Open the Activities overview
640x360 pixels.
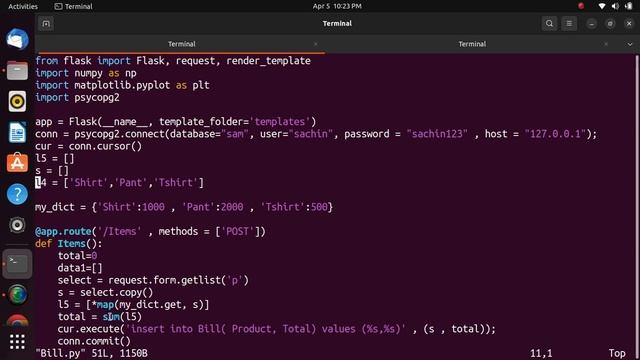point(23,6)
